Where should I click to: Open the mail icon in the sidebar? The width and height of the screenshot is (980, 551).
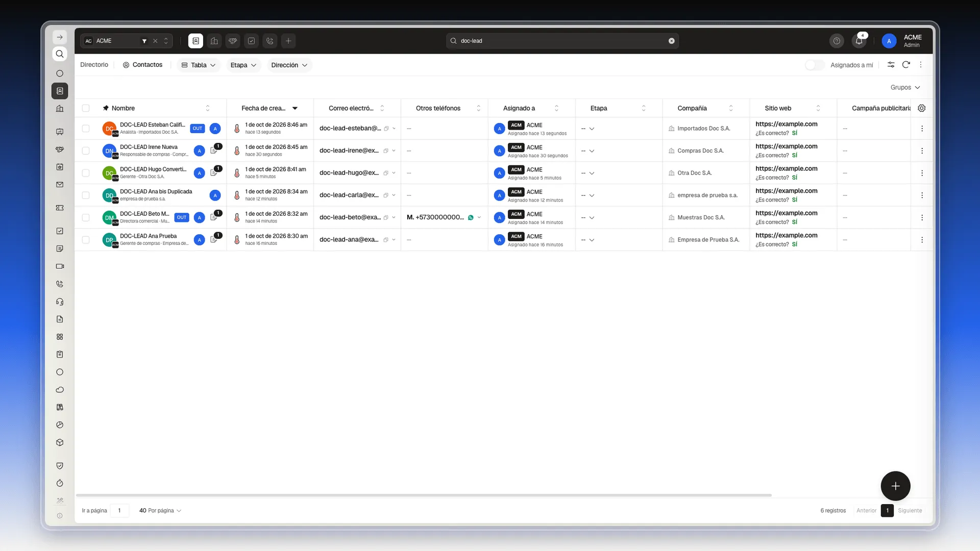click(x=60, y=185)
